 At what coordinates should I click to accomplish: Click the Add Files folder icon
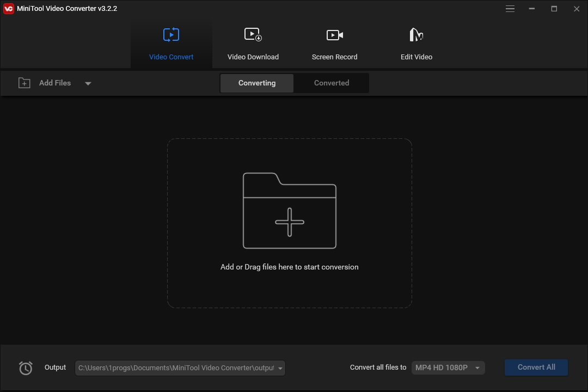(24, 83)
